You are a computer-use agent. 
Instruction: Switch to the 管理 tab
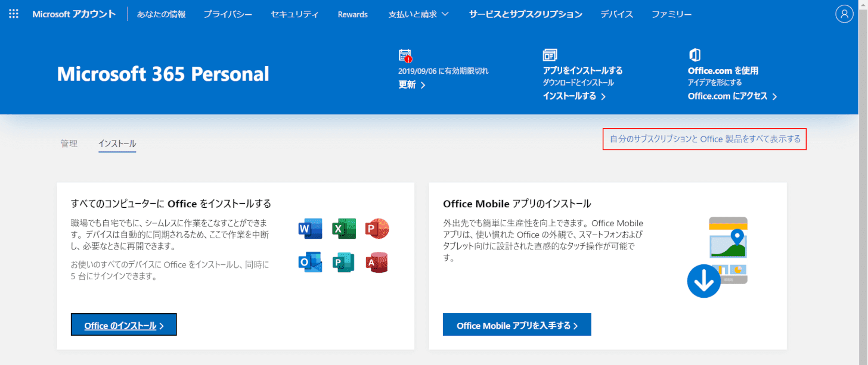coord(69,143)
